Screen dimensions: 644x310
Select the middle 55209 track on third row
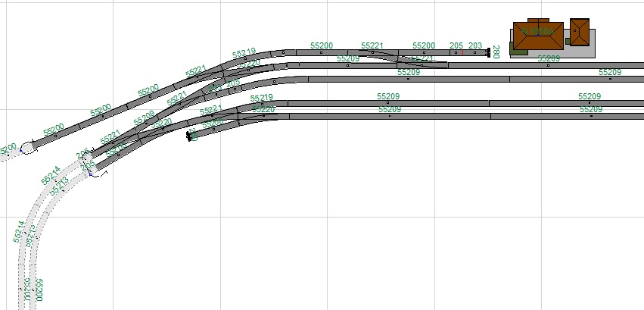pyautogui.click(x=409, y=78)
